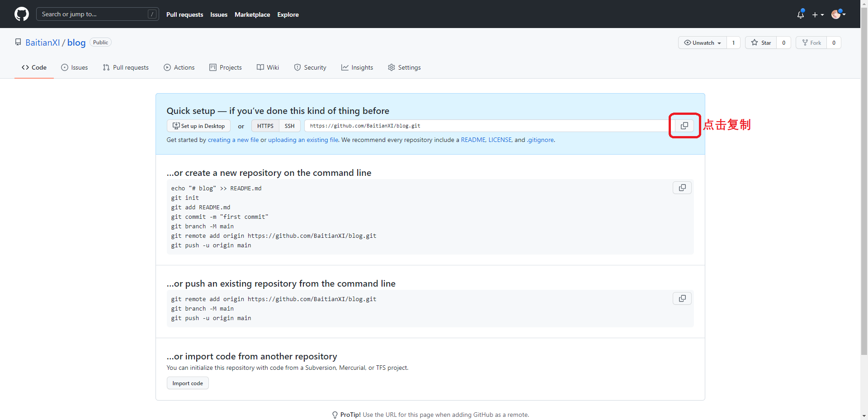The width and height of the screenshot is (868, 420).
Task: Click the Import code button
Action: point(188,383)
